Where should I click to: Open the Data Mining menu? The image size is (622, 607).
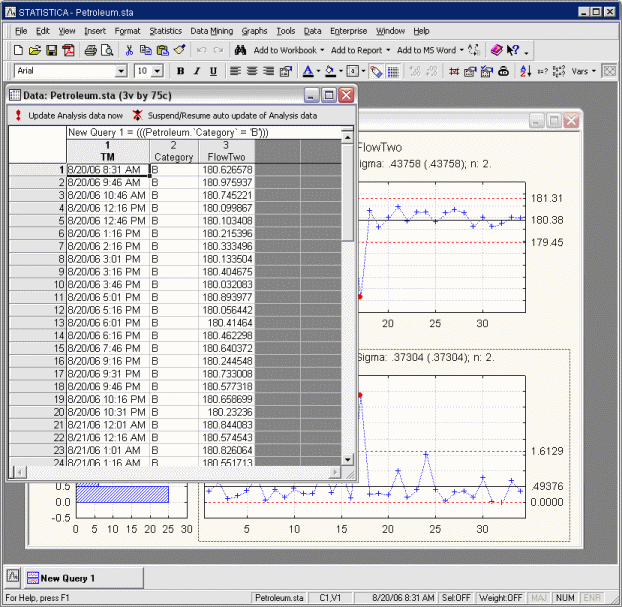[x=211, y=31]
